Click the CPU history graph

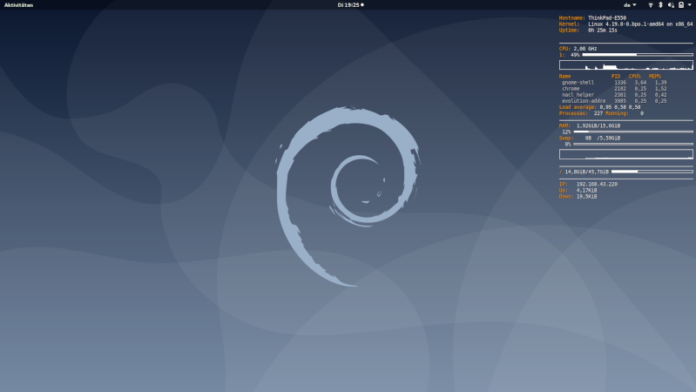tap(626, 65)
